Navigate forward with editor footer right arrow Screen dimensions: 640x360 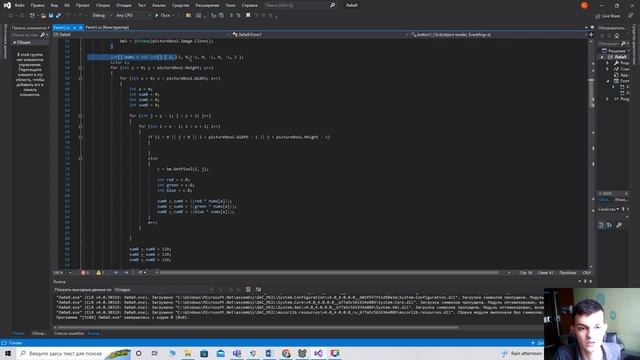tap(126, 273)
